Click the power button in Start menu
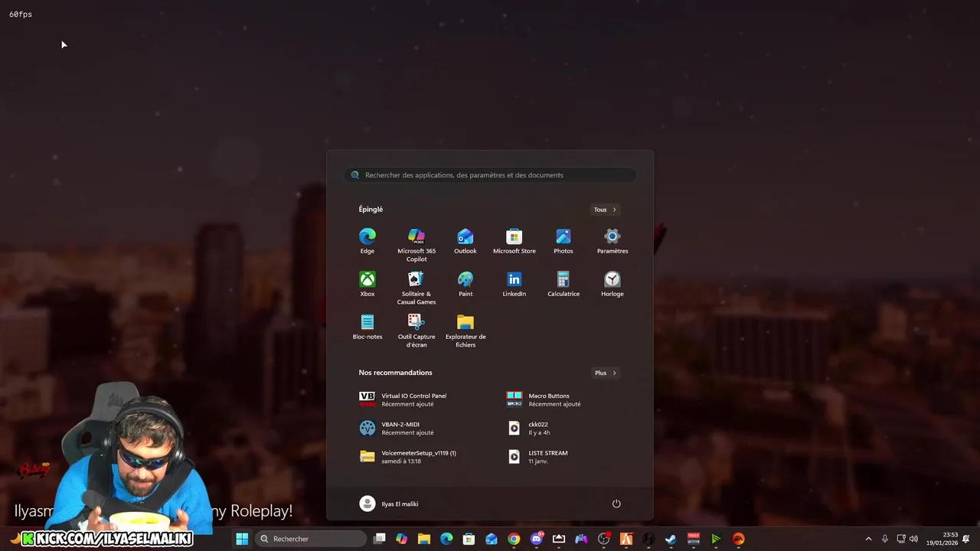 pos(616,504)
